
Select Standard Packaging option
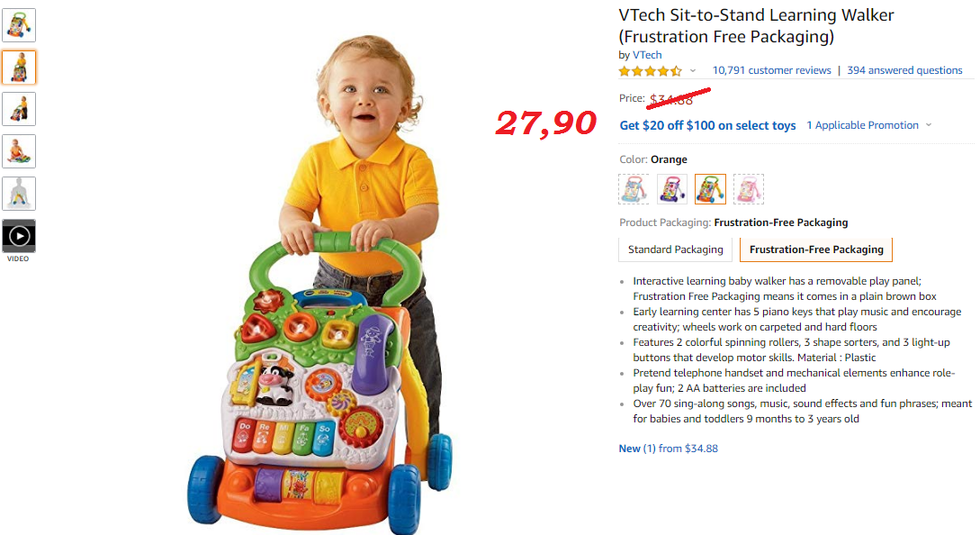click(675, 249)
